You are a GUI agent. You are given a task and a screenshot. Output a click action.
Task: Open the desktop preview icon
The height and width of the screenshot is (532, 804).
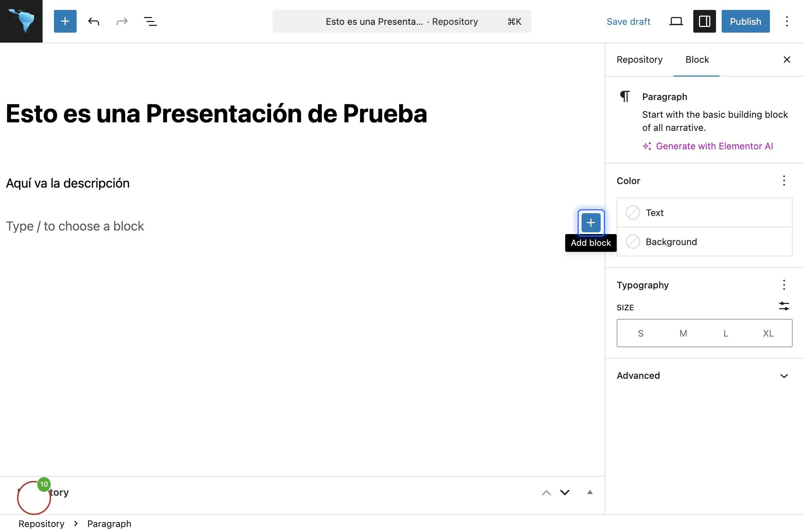[676, 21]
